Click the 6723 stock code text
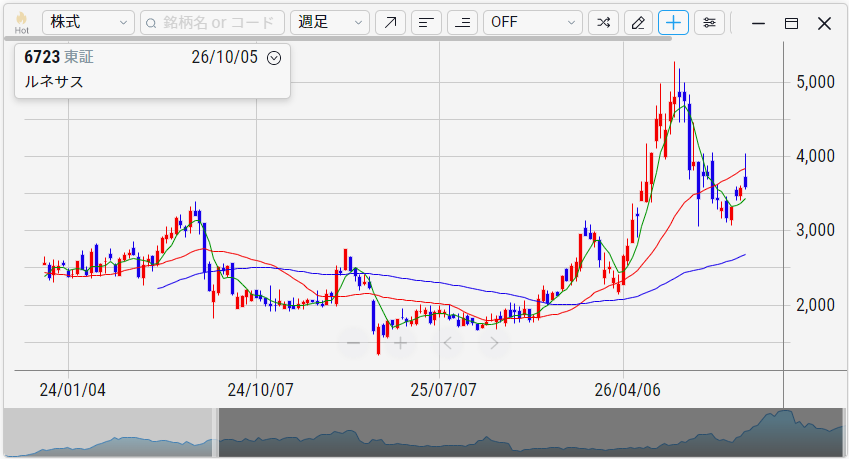This screenshot has height=459, width=849. (42, 57)
